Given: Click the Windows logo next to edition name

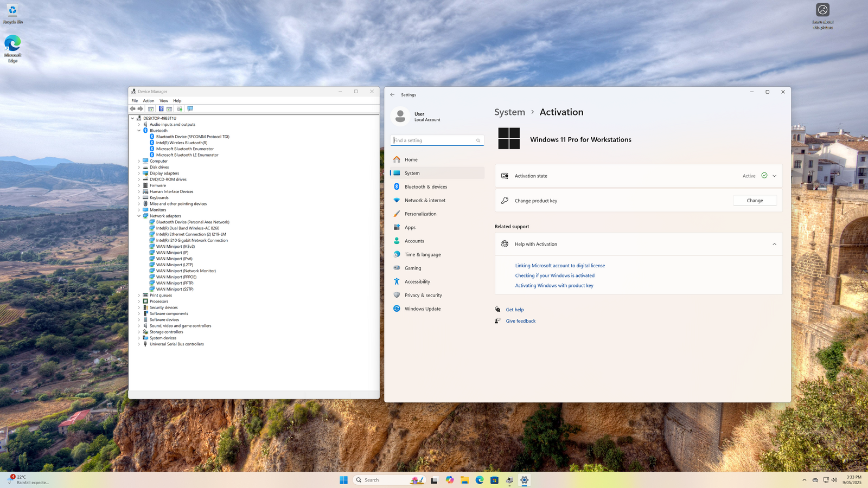Looking at the screenshot, I should [509, 138].
